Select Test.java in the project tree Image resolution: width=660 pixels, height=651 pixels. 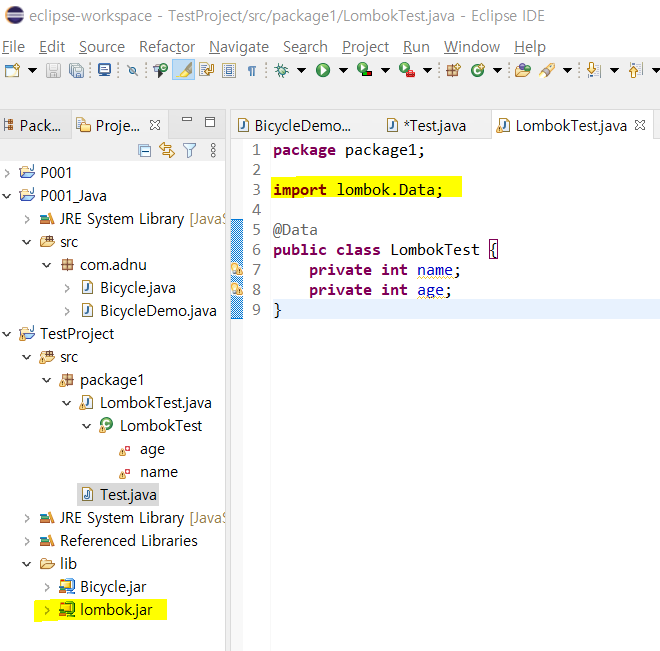pos(118,494)
